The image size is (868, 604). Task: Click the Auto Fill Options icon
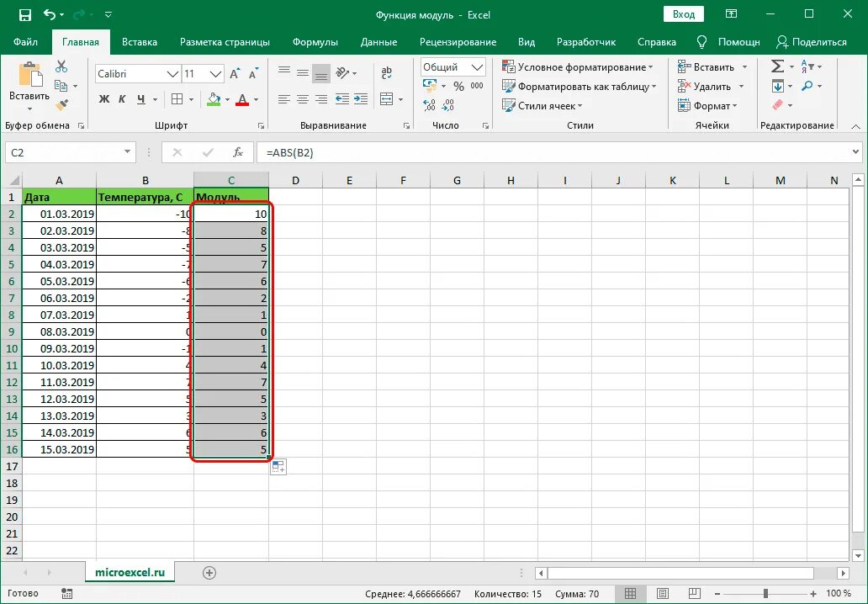pyautogui.click(x=278, y=467)
